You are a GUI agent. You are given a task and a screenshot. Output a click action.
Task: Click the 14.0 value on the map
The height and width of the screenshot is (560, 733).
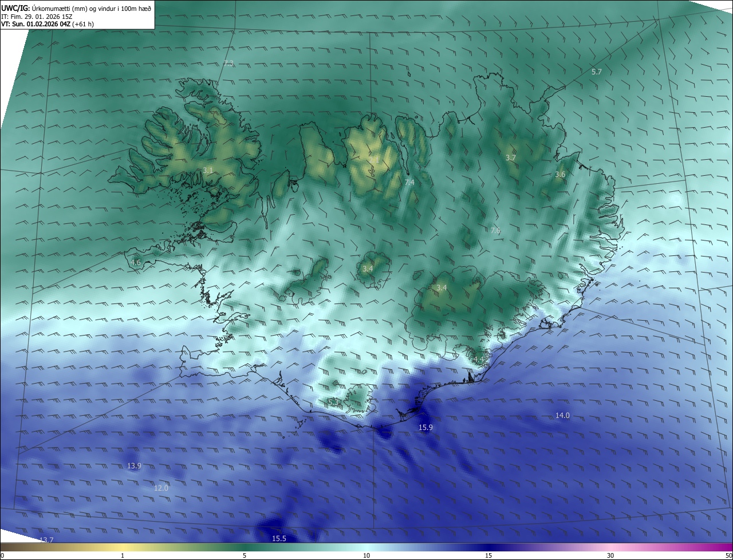coord(562,415)
